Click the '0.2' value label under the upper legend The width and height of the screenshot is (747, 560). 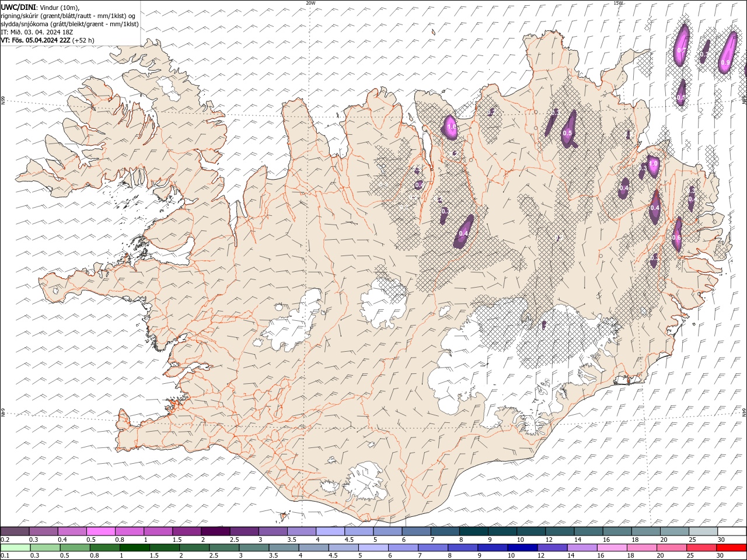click(x=5, y=540)
